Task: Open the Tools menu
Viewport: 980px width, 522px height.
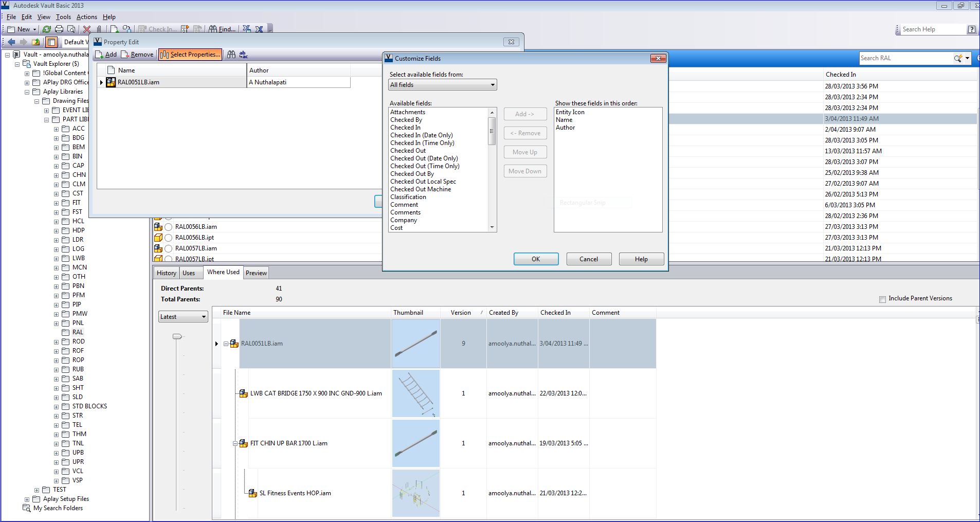Action: (x=63, y=16)
